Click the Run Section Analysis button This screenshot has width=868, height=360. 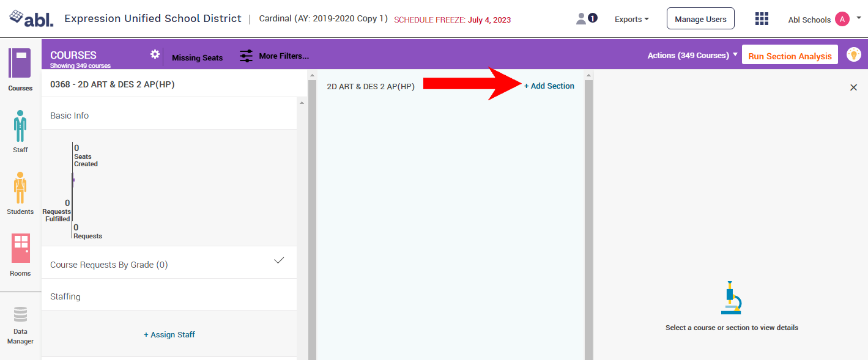[x=790, y=56]
